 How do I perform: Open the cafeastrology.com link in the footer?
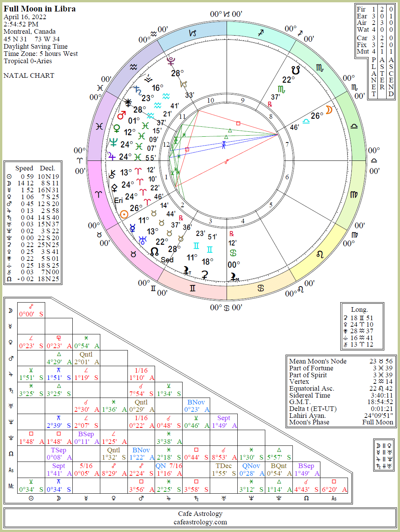point(200,522)
